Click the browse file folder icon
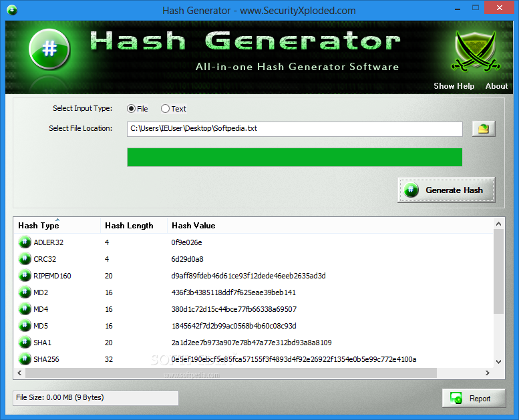Viewport: 519px width, 420px height. point(484,129)
